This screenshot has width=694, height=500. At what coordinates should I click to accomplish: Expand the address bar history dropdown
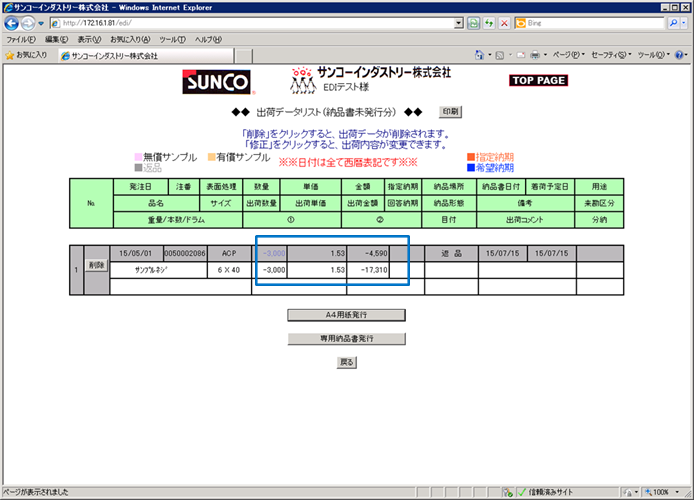pos(459,23)
